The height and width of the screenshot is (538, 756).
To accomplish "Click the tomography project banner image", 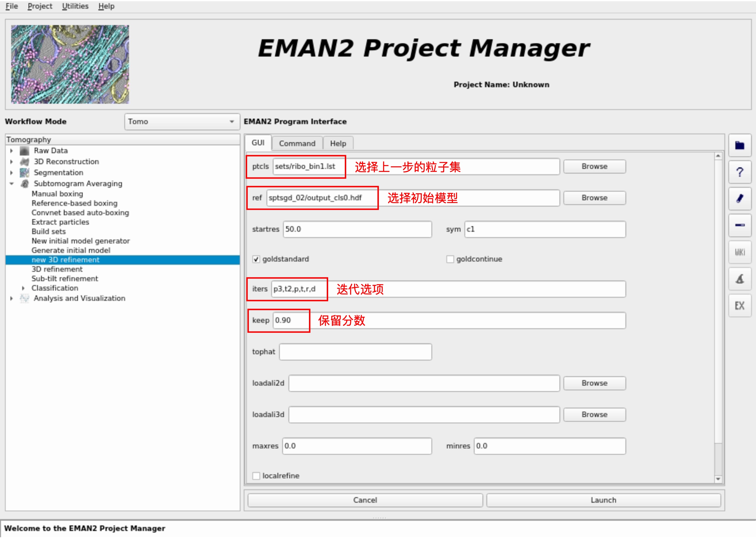I will pos(70,64).
